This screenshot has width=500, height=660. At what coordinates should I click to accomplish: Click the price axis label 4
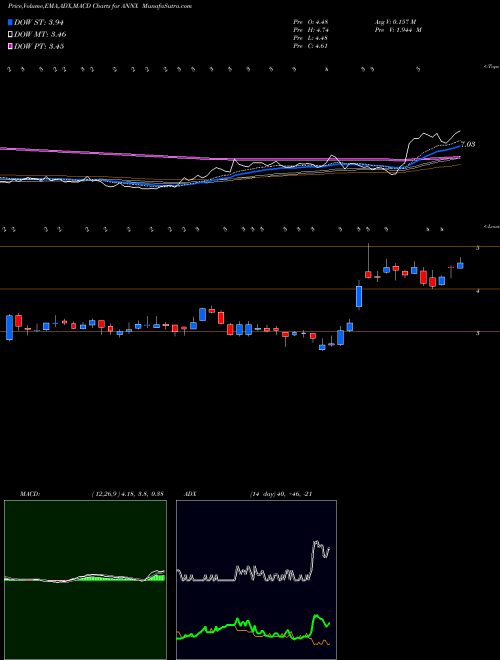pos(478,291)
